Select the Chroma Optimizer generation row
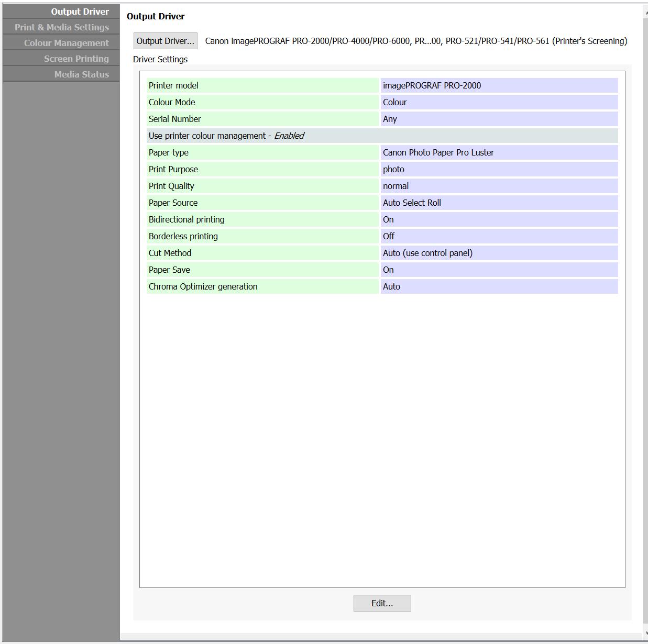This screenshot has width=648, height=644. click(262, 286)
